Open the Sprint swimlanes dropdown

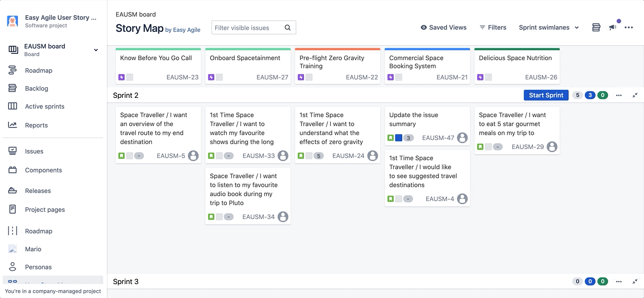click(548, 27)
